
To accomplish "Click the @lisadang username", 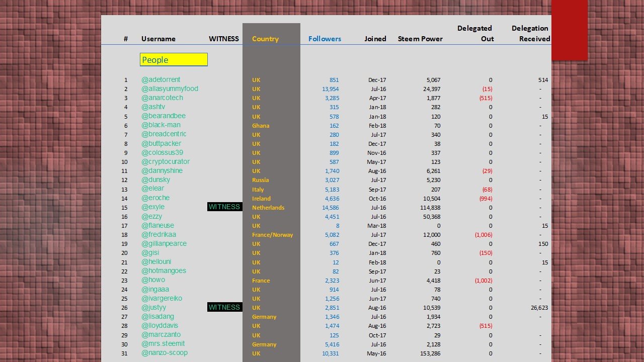I will [157, 316].
